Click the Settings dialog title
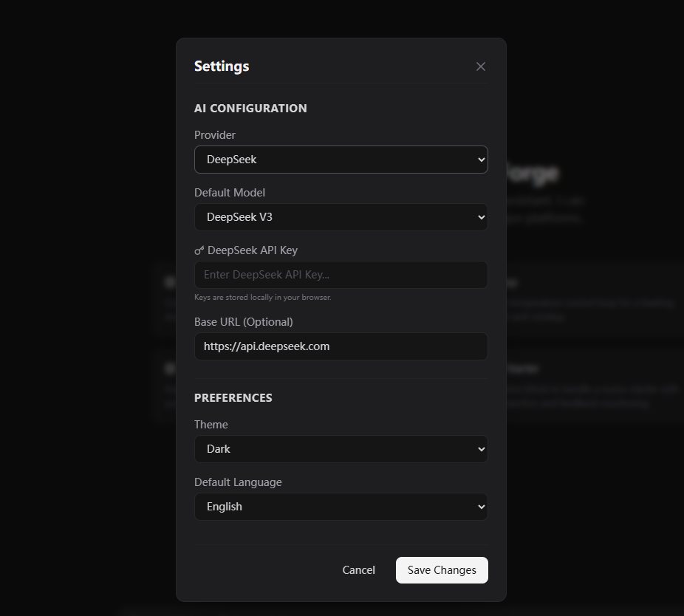The image size is (684, 616). [222, 66]
